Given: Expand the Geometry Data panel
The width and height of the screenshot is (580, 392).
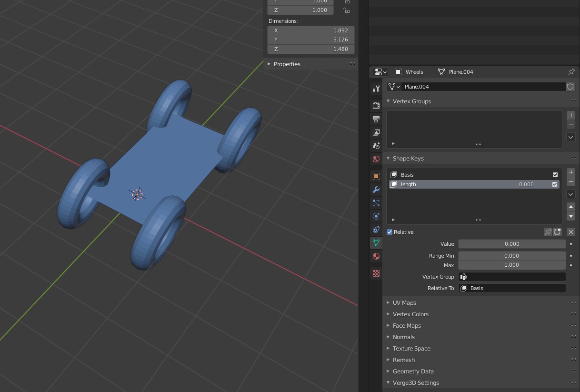Looking at the screenshot, I should pyautogui.click(x=388, y=371).
